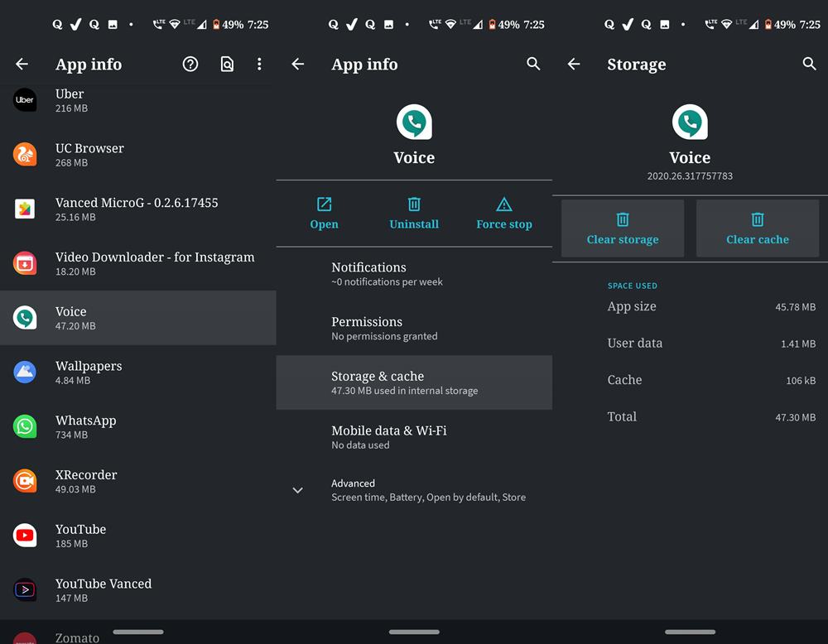
Task: Search from the Voice App info screen
Action: point(533,64)
